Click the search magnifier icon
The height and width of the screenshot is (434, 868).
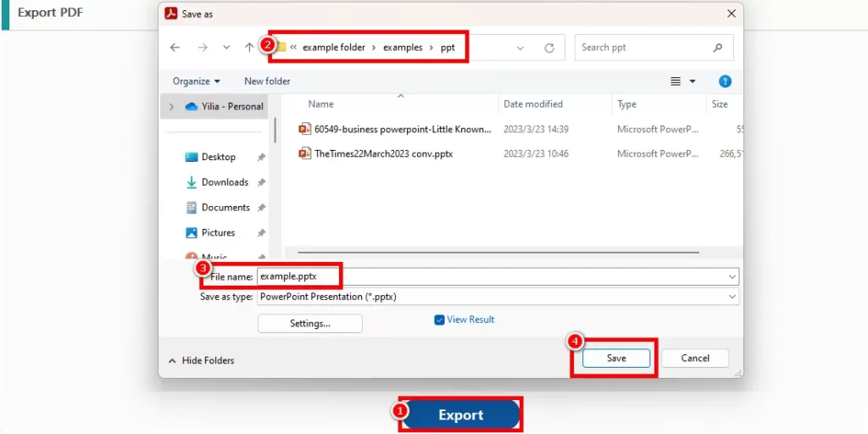coord(718,47)
